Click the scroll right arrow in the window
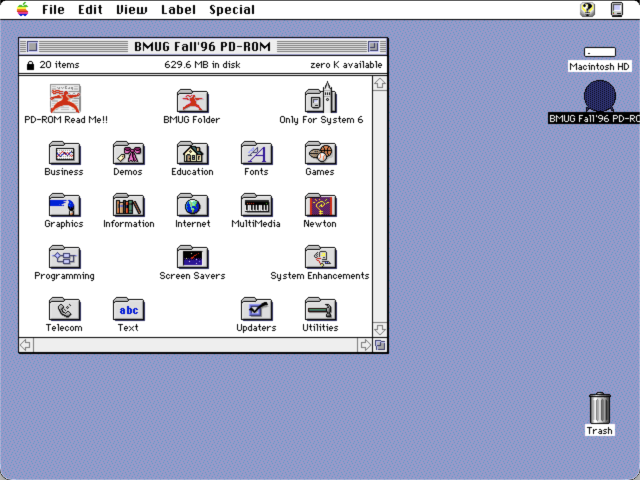Screen dimensions: 640x480 (365, 345)
